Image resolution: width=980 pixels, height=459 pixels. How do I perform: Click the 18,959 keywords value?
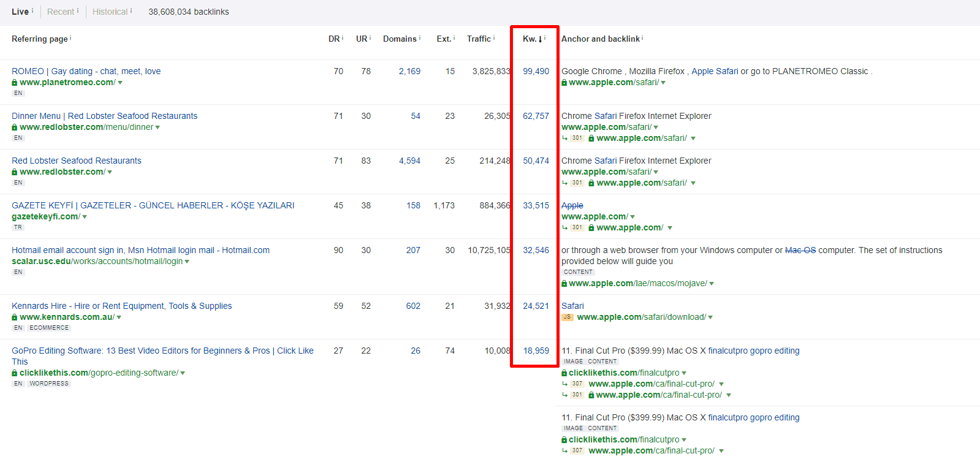tap(536, 351)
